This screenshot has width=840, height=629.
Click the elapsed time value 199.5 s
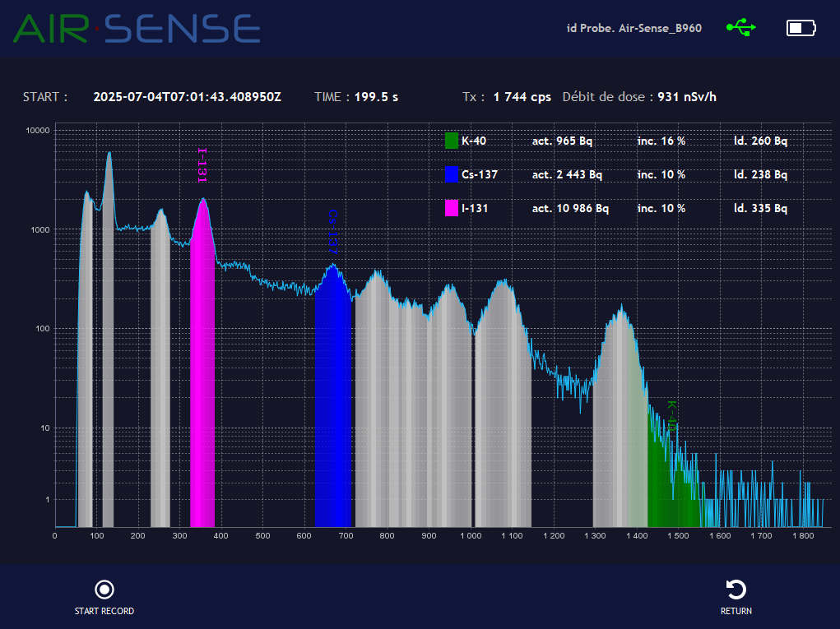[x=376, y=97]
